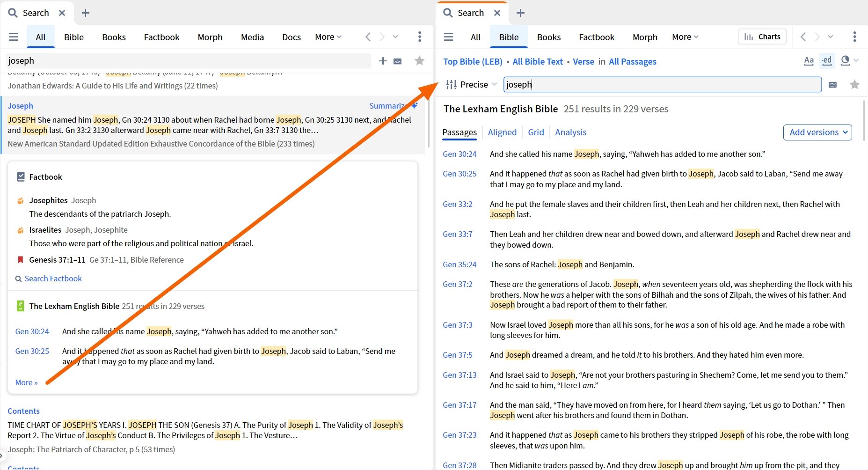The height and width of the screenshot is (470, 868).
Task: Open Charts for the search results
Action: (762, 37)
